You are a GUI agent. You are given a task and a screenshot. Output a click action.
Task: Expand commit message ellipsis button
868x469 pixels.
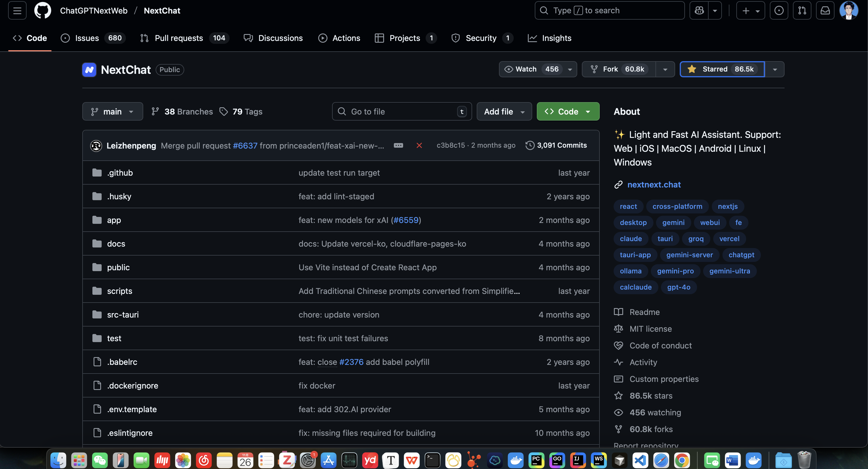(x=398, y=145)
